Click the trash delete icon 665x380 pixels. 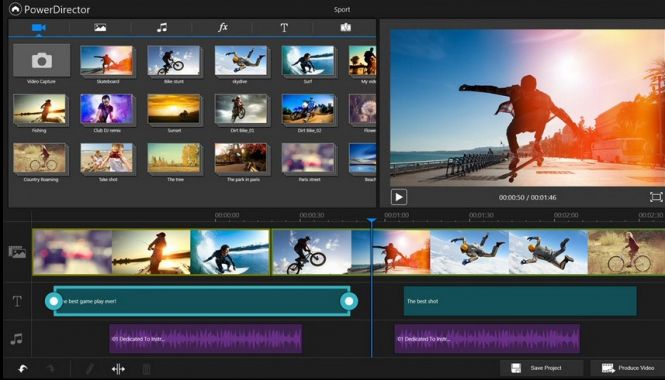click(x=146, y=369)
